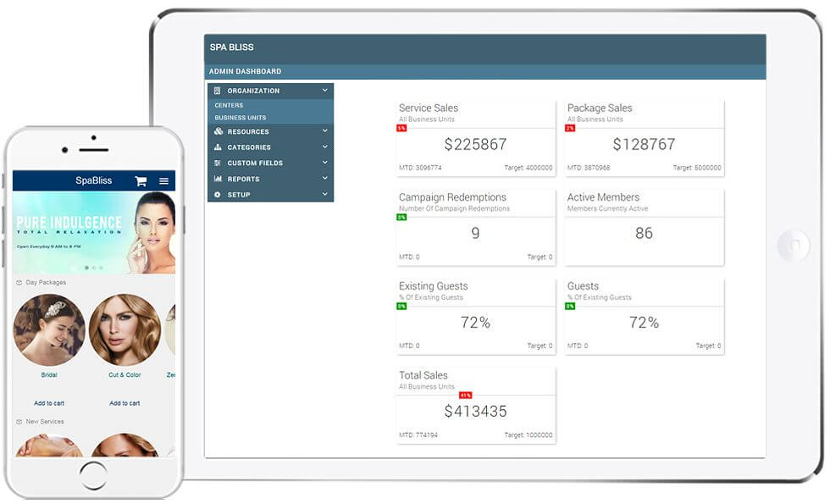Expand the Reports section chevron
830x504 pixels.
(x=324, y=179)
